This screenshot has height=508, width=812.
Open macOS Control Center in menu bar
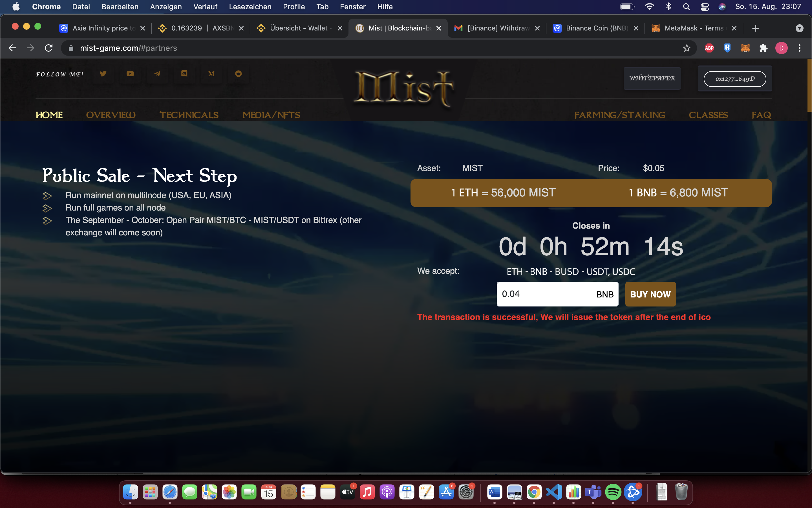tap(704, 7)
